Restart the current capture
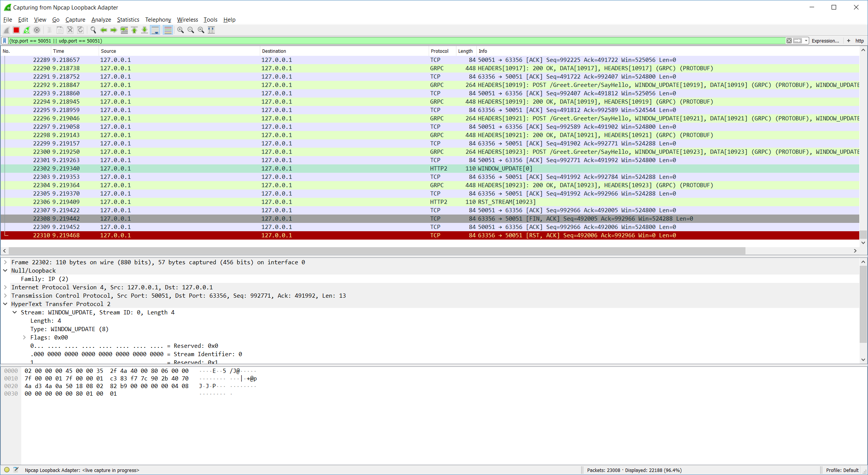Screen dimensions: 868x475 [x=27, y=30]
